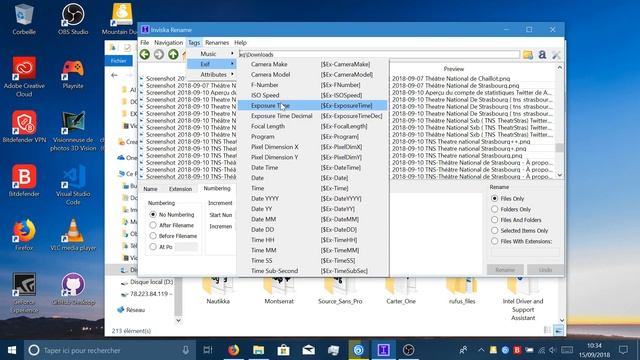Choose Time Sub-Second Exif tag
Screen dimensions: 640x360
coord(312,271)
